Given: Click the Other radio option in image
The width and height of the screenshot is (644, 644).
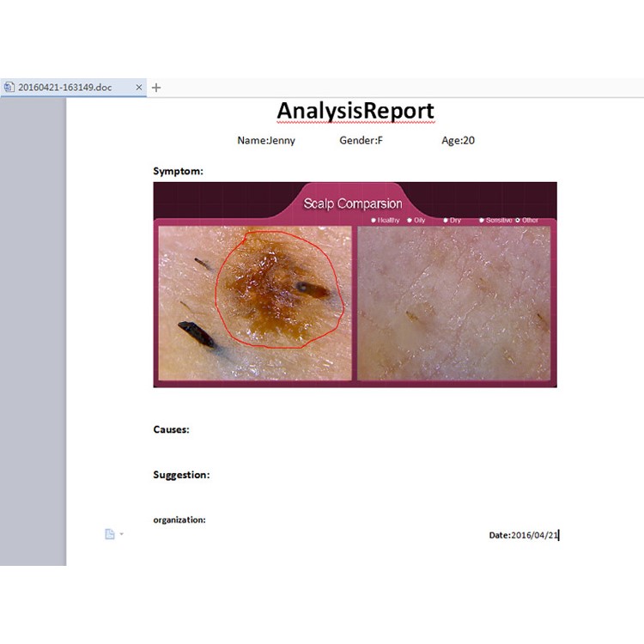Looking at the screenshot, I should [526, 221].
